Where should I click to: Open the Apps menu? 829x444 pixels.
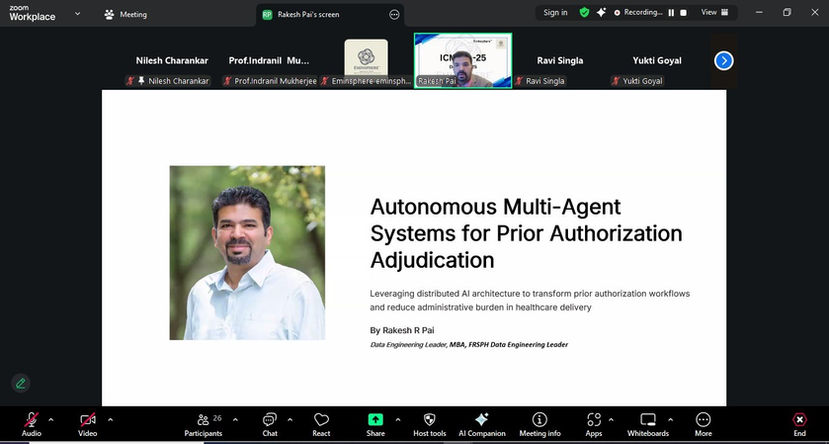594,424
